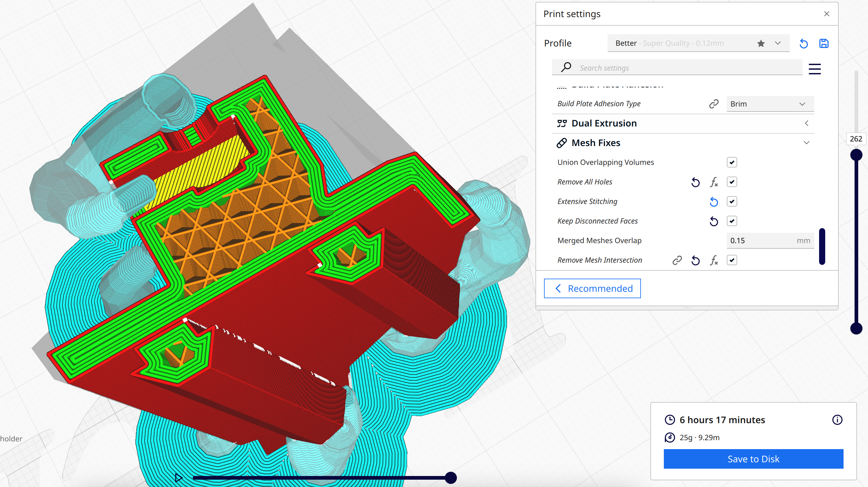Collapse the Mesh Fixes section
Screen dimensions: 868x487
[x=806, y=143]
